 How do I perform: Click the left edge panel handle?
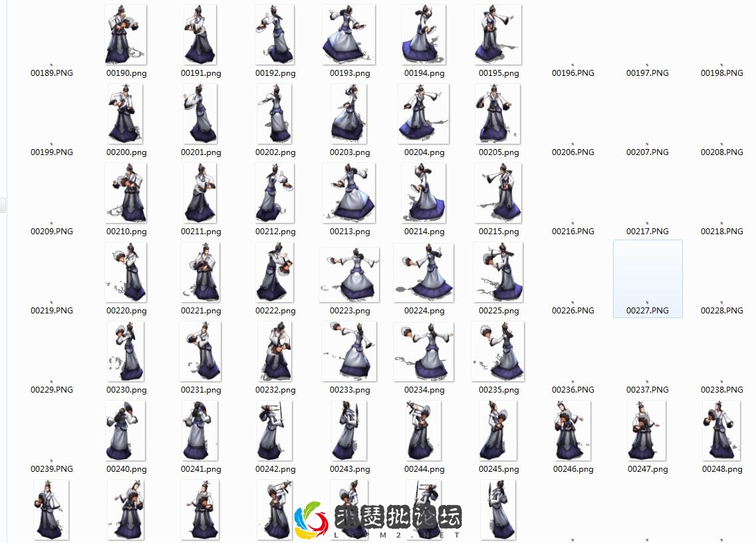[x=3, y=205]
